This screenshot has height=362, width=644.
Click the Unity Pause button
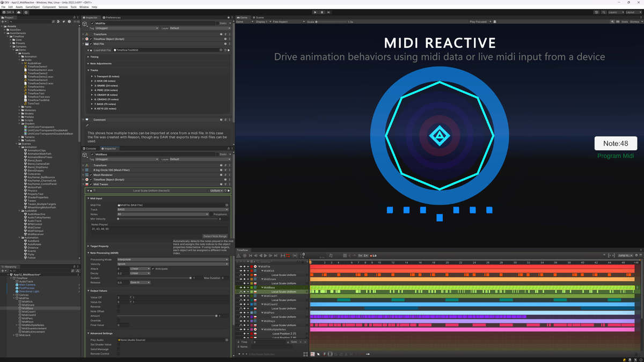(x=321, y=12)
